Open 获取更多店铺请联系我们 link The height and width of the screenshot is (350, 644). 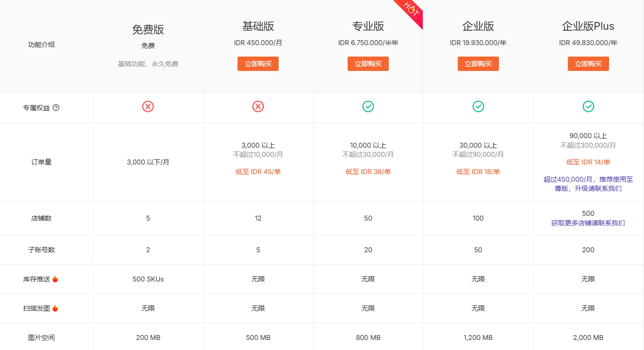coord(588,223)
